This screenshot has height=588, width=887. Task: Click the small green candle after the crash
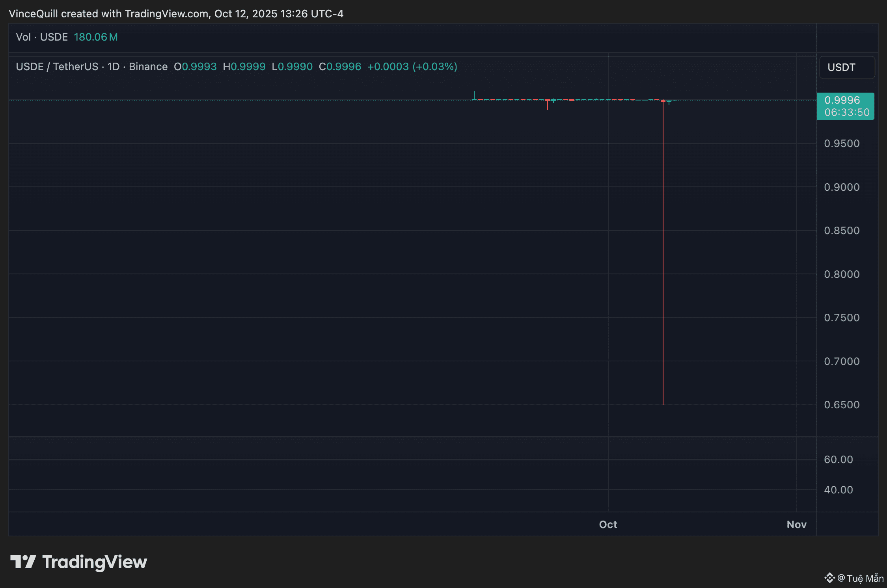click(x=669, y=102)
